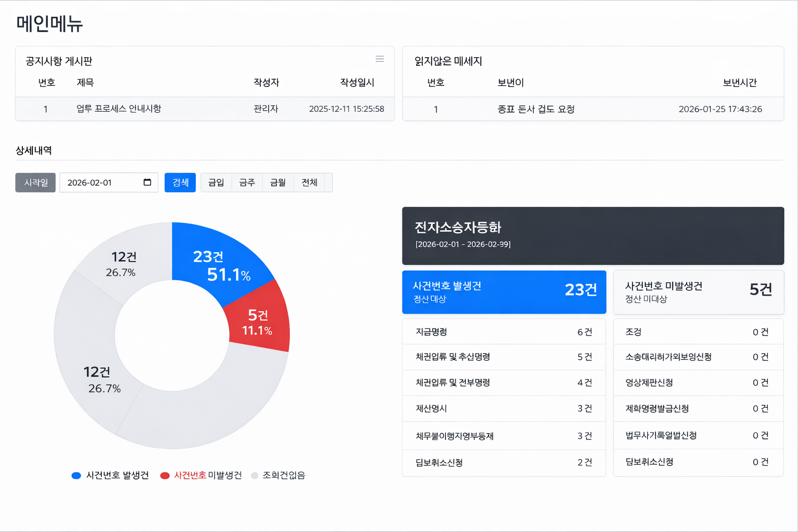Switch to the 금주 filter tab
The width and height of the screenshot is (798, 532).
247,182
